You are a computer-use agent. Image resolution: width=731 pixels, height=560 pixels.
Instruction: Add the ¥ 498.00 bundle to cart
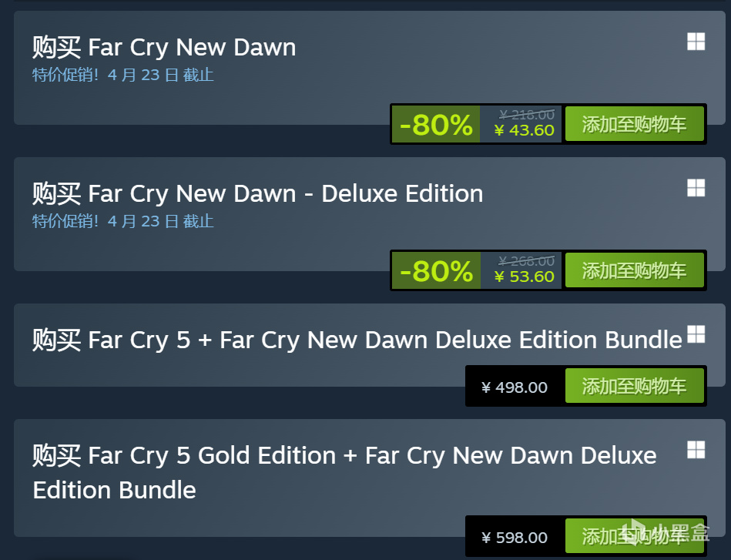tap(634, 386)
